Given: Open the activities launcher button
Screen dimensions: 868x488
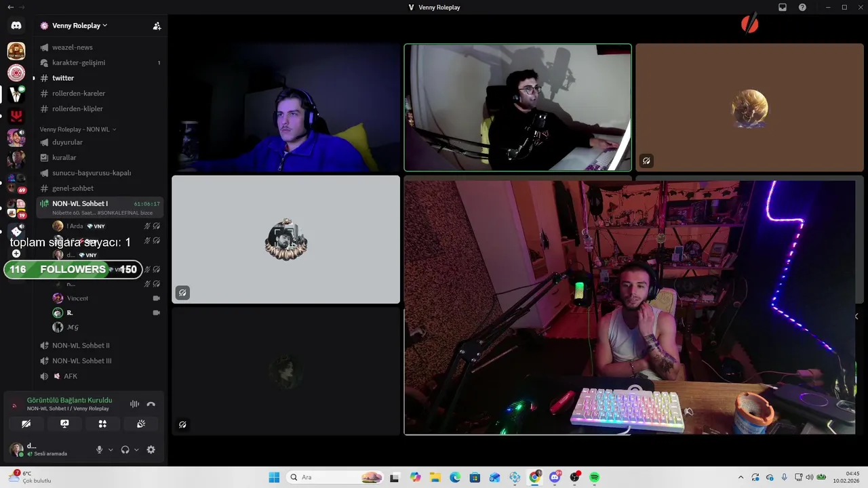Looking at the screenshot, I should point(102,424).
